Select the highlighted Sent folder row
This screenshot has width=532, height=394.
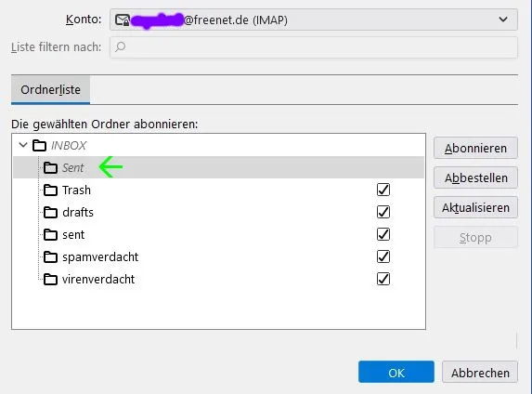(218, 167)
